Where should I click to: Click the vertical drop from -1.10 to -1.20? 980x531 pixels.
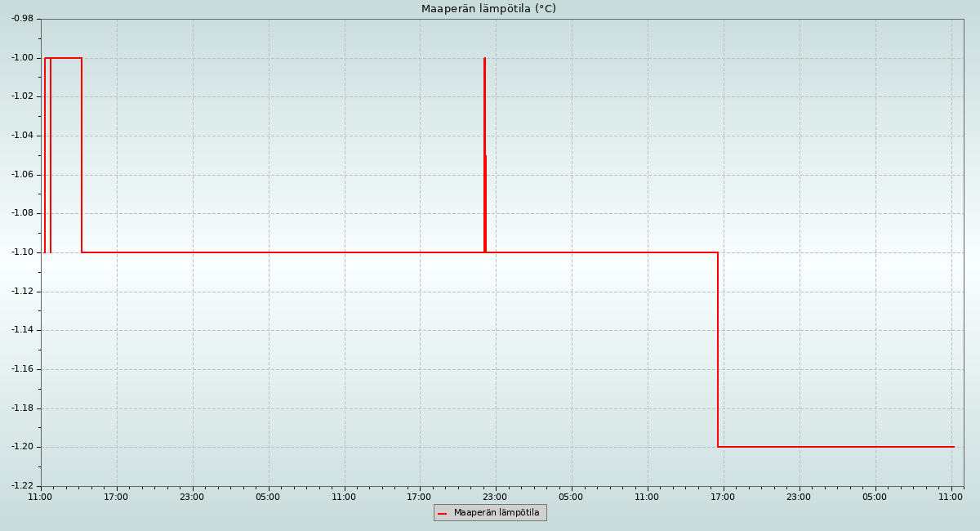pyautogui.click(x=718, y=350)
